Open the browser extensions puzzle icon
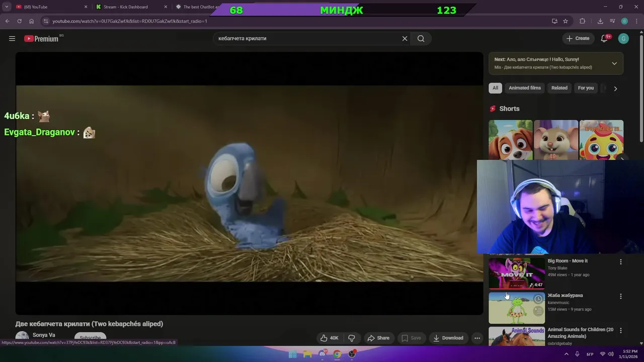Screen dimensions: 644x362 click(x=583, y=21)
